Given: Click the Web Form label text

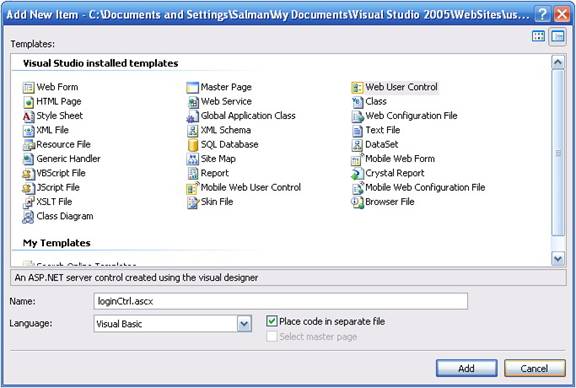Looking at the screenshot, I should 57,87.
